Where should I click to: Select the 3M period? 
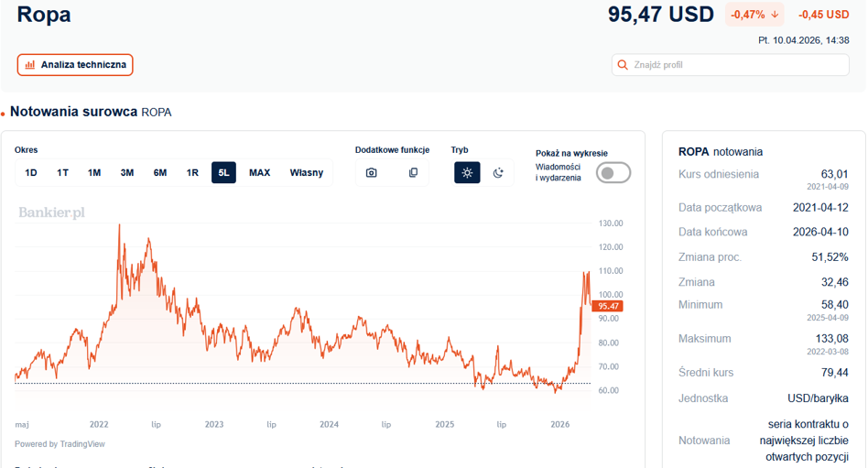(127, 173)
